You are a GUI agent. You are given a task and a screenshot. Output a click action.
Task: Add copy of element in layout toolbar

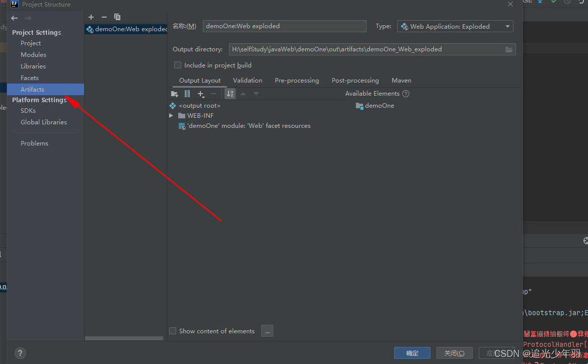(201, 94)
